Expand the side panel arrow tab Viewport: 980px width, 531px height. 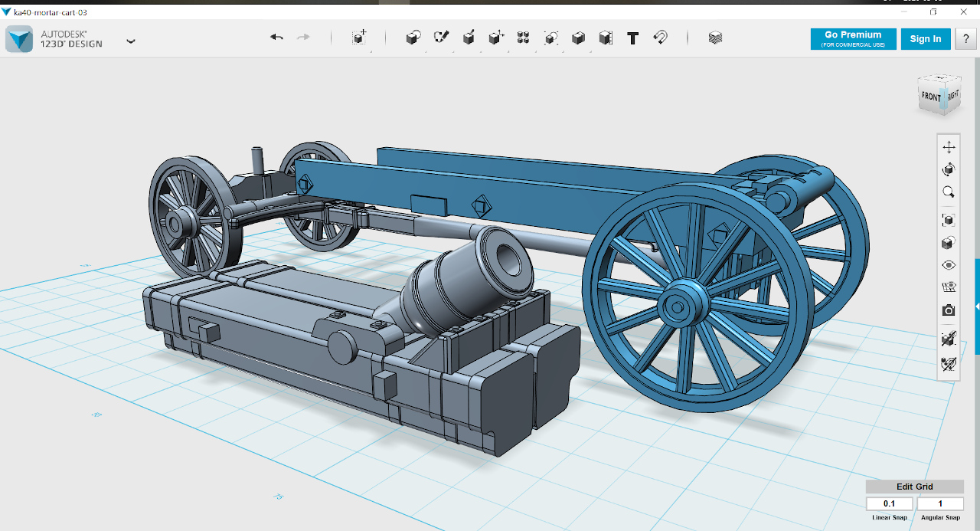pyautogui.click(x=977, y=306)
